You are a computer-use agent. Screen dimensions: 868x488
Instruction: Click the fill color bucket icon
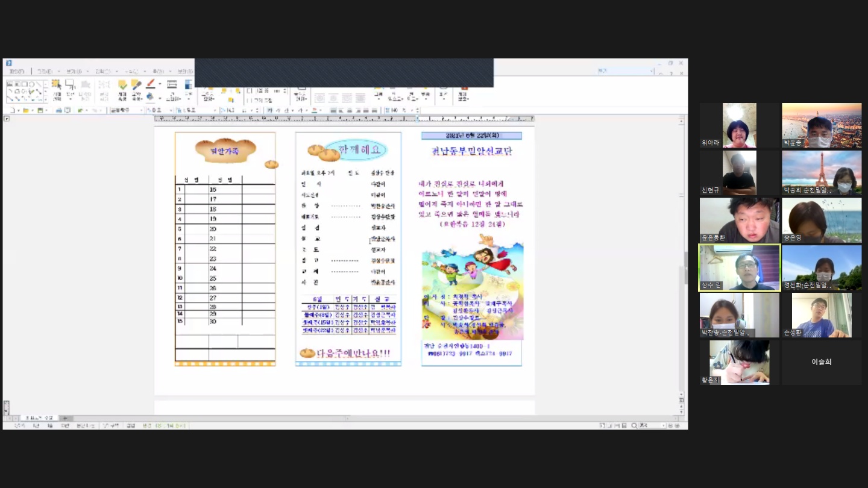tap(151, 97)
